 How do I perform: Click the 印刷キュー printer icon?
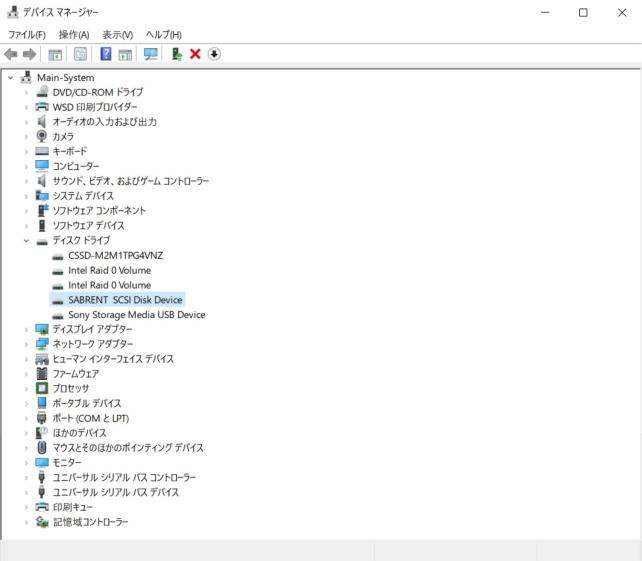click(x=42, y=507)
